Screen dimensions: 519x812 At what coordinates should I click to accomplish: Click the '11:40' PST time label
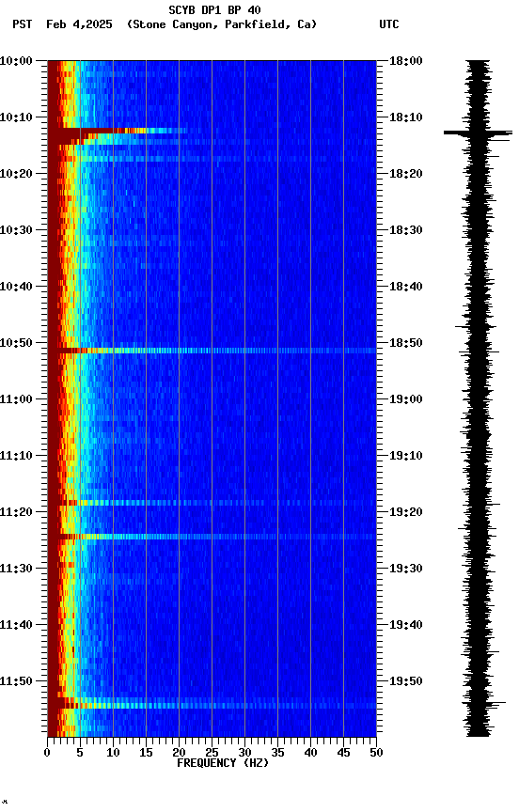tap(16, 626)
